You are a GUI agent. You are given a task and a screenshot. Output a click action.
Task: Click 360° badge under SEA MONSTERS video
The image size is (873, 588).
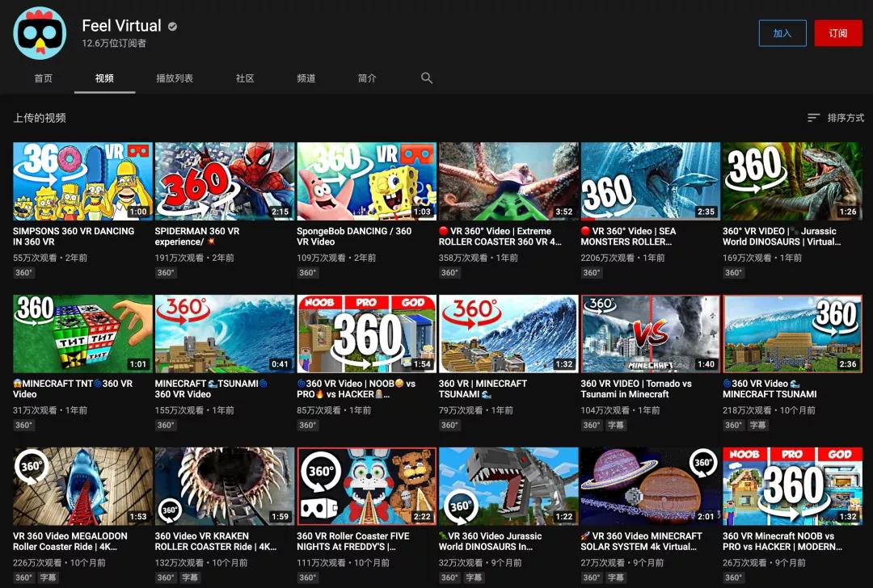(591, 273)
